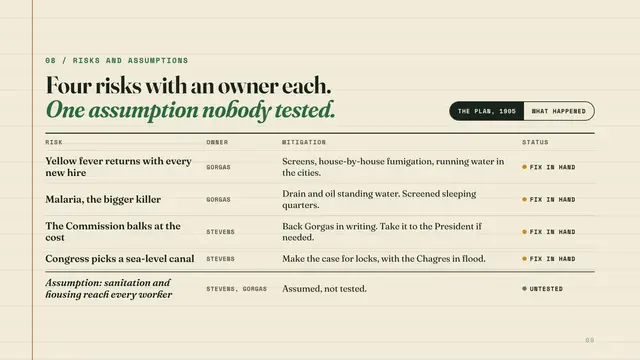Click the Commission row orange status dot

[x=524, y=231]
